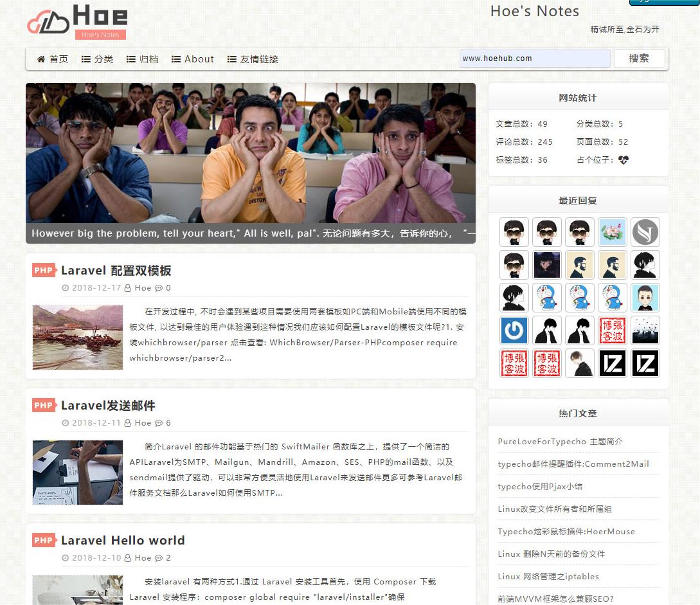The image size is (700, 605).
Task: Click the thumbnail image of Laravel 配置双模板
Action: tap(77, 337)
